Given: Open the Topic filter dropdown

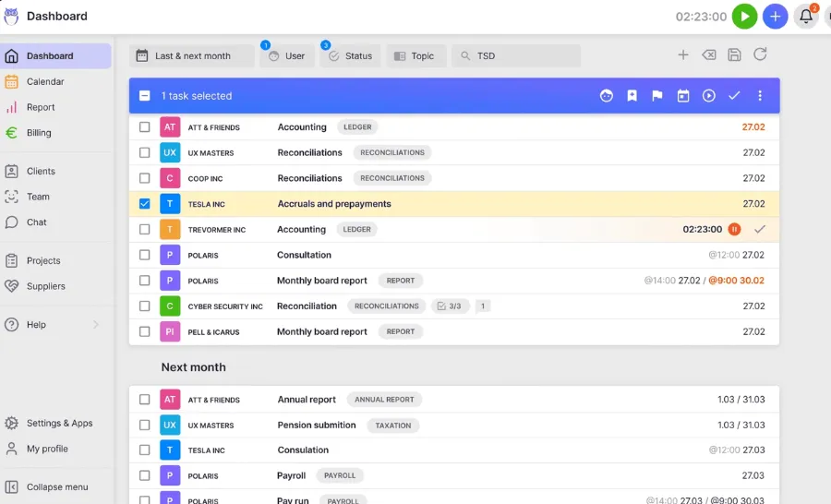Looking at the screenshot, I should click(x=416, y=55).
